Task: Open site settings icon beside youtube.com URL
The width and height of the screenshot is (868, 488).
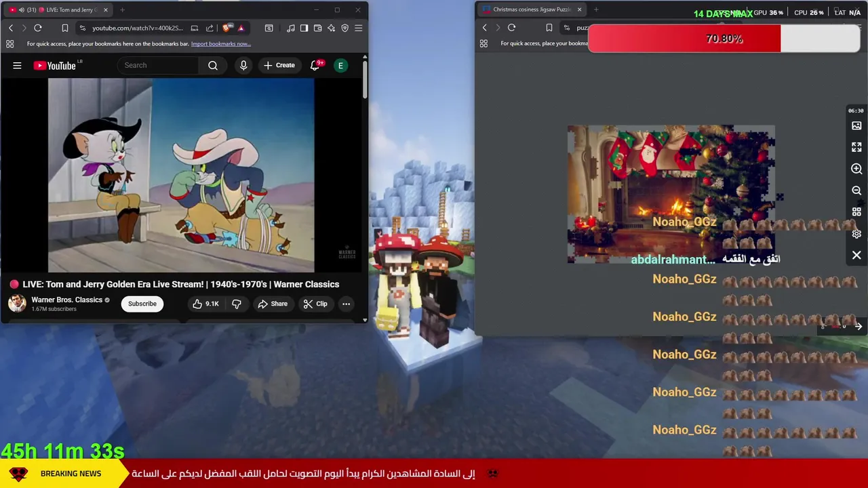Action: click(x=83, y=28)
